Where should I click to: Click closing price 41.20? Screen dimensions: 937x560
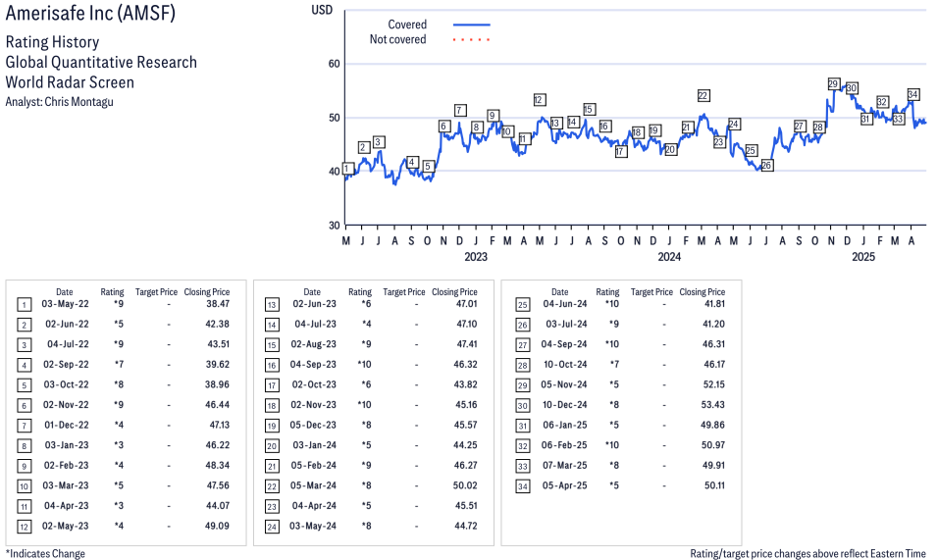(x=713, y=325)
